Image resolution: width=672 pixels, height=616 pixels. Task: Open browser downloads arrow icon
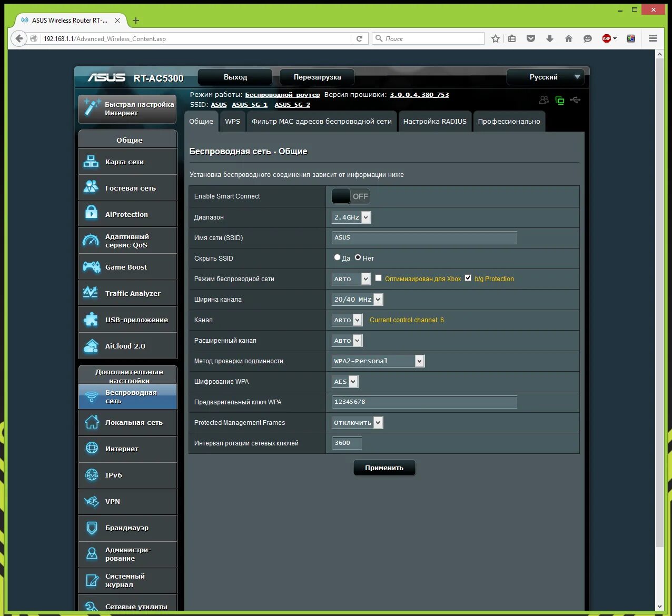[x=550, y=38]
